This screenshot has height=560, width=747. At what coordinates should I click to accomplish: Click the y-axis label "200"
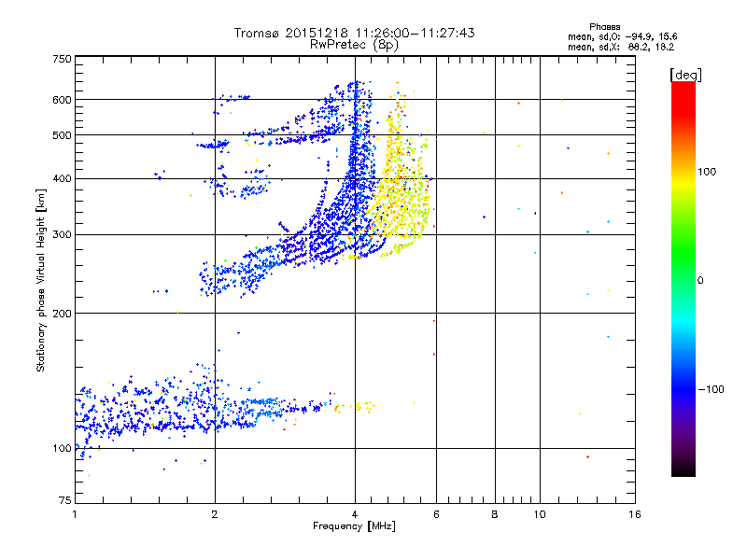62,314
